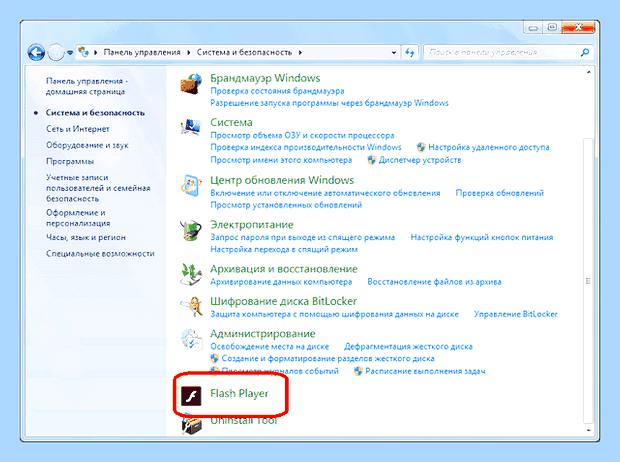This screenshot has width=620, height=462.
Task: Open Просмотр объема ОЗУ и скорости процессора
Action: [302, 135]
